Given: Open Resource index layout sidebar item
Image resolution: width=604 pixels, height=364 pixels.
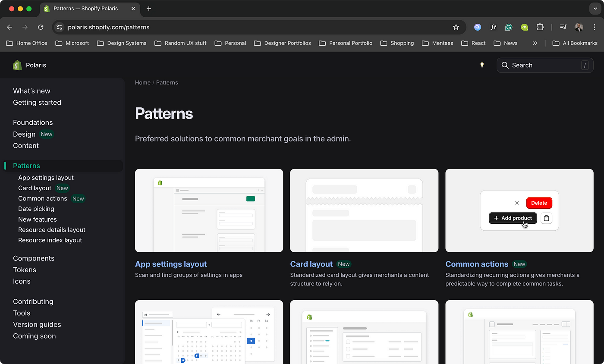Looking at the screenshot, I should (x=50, y=240).
